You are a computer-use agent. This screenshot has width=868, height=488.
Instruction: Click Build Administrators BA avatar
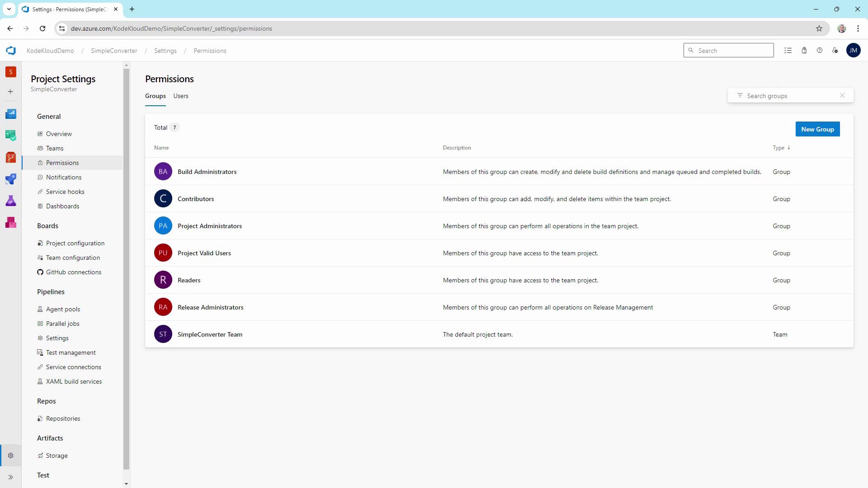(163, 172)
